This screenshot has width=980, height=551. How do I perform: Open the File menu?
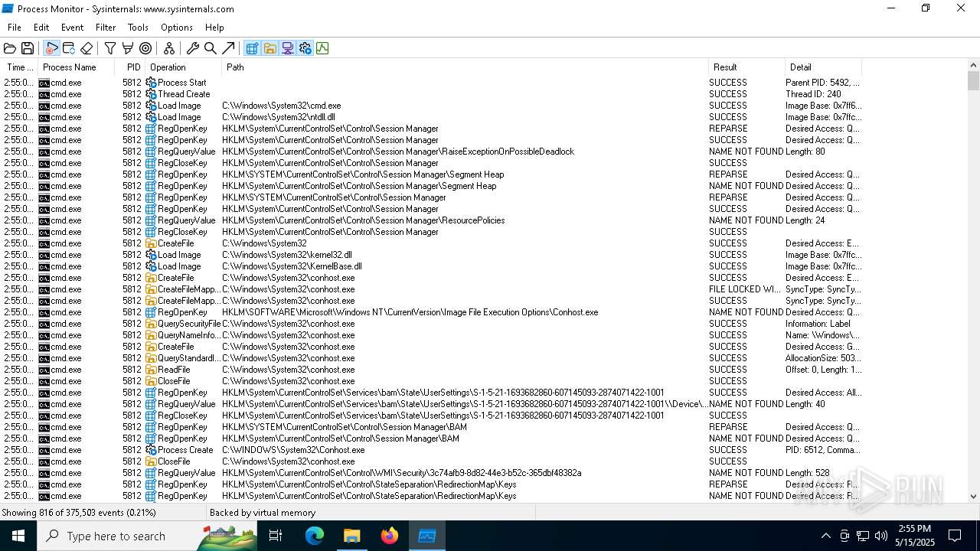[15, 28]
